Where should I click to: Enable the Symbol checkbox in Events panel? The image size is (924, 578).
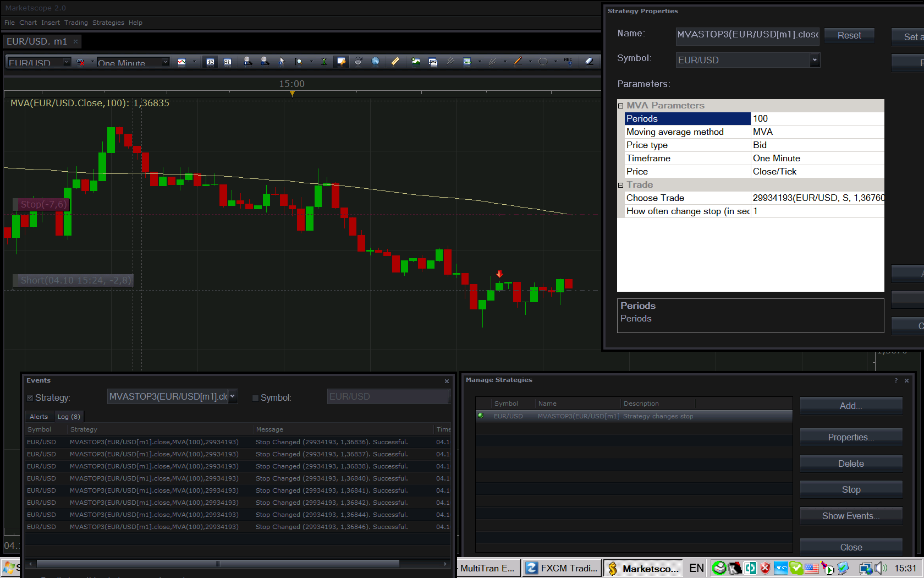tap(255, 398)
